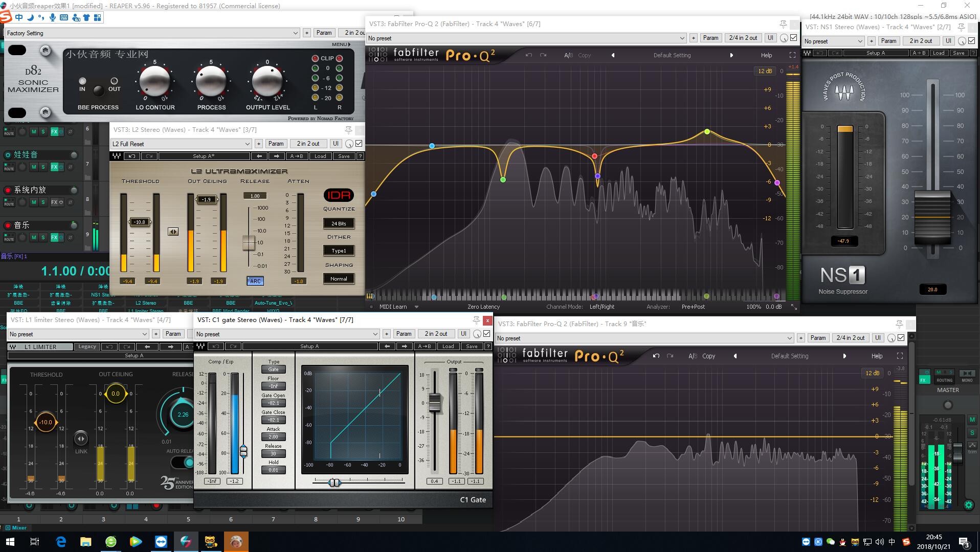Screen dimensions: 980x552
Task: Go to previous preset in upper Pro-Q 2
Action: pyautogui.click(x=613, y=55)
